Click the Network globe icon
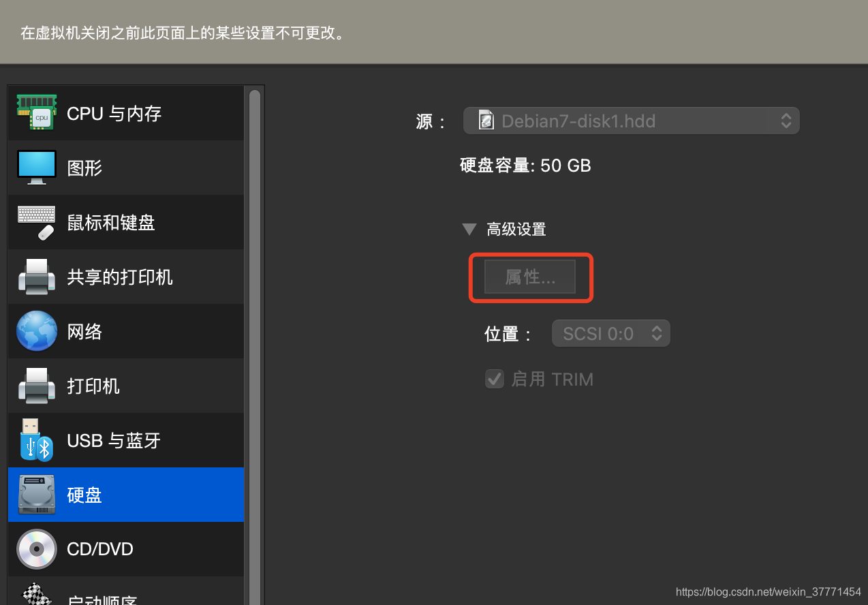The image size is (868, 605). pos(37,331)
